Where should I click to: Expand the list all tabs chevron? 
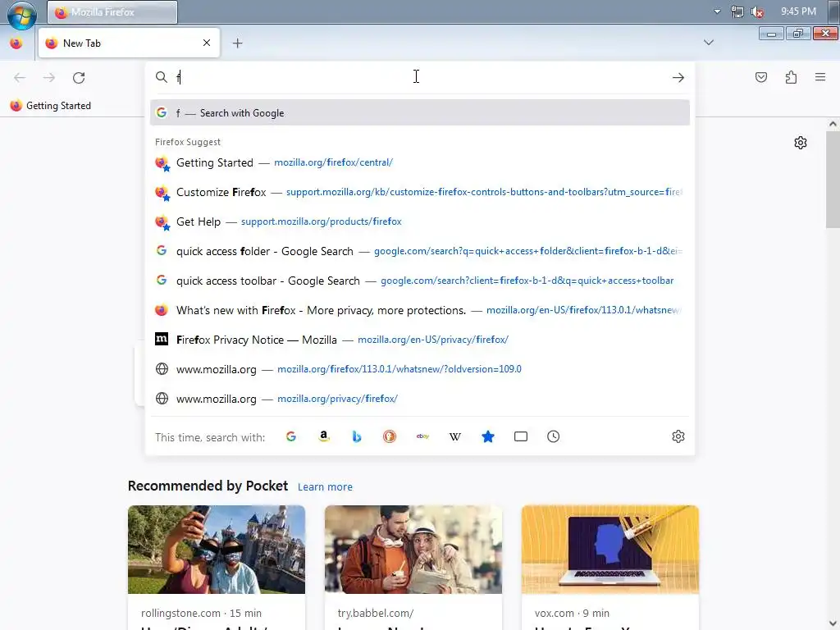pyautogui.click(x=708, y=43)
